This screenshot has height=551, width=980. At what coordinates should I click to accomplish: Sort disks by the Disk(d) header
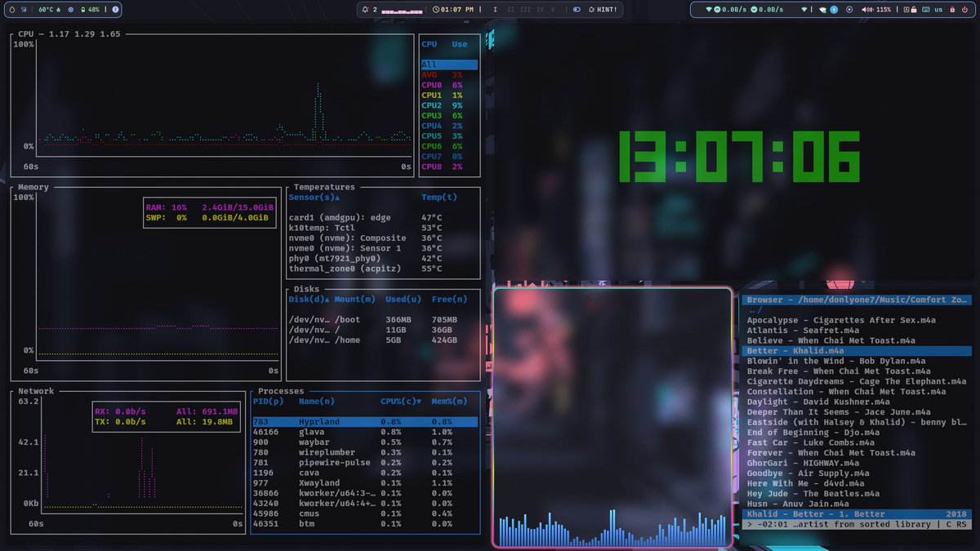[x=309, y=299]
